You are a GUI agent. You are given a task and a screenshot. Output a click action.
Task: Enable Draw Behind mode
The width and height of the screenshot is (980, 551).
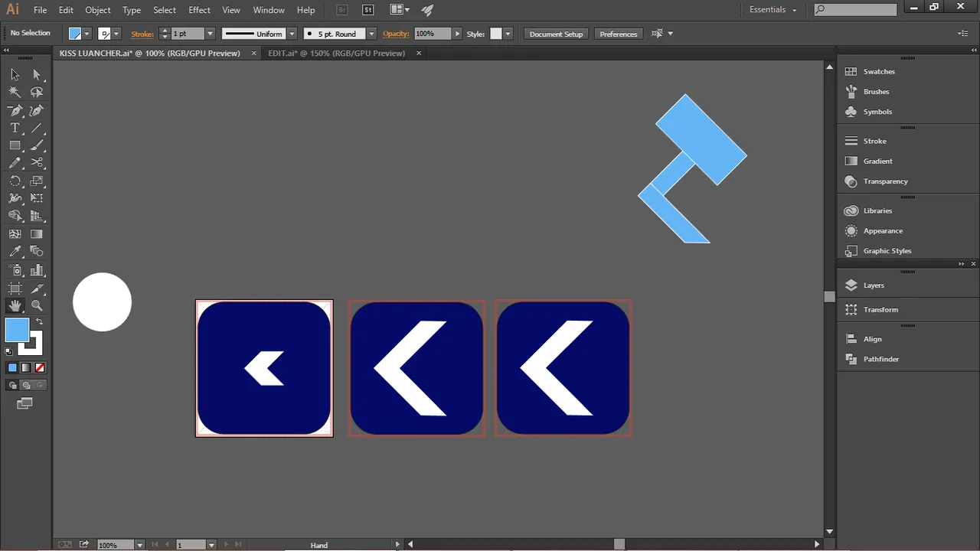[26, 386]
